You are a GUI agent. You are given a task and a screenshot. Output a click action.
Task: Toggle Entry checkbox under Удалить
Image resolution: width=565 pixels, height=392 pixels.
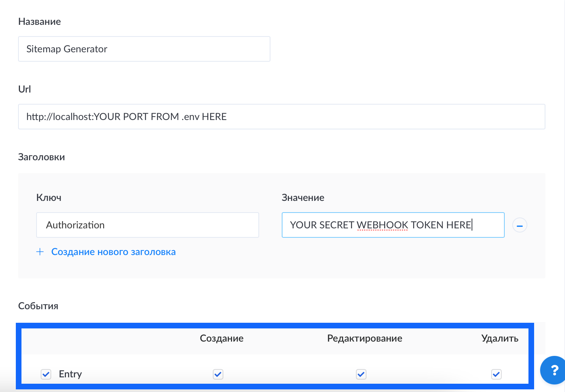coord(496,374)
